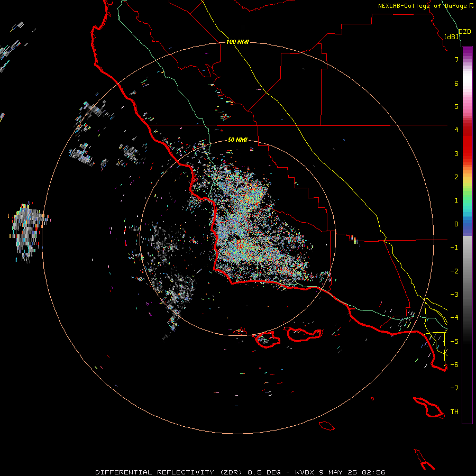
Task: Click the "KVBX" station ID in caption
Action: pyautogui.click(x=304, y=472)
